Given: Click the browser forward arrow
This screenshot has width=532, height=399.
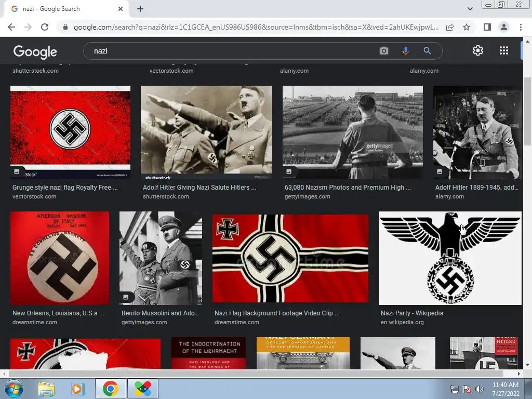Looking at the screenshot, I should click(28, 27).
